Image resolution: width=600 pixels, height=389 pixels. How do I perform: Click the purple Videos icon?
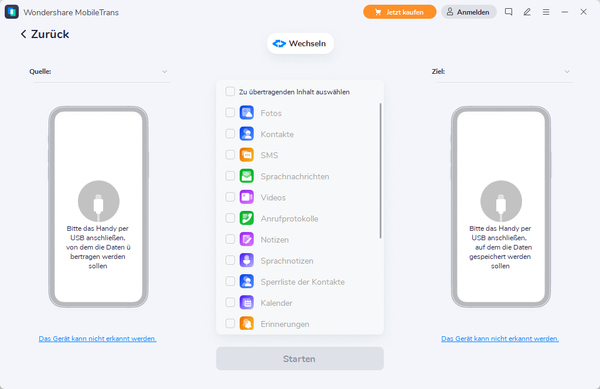(x=247, y=197)
